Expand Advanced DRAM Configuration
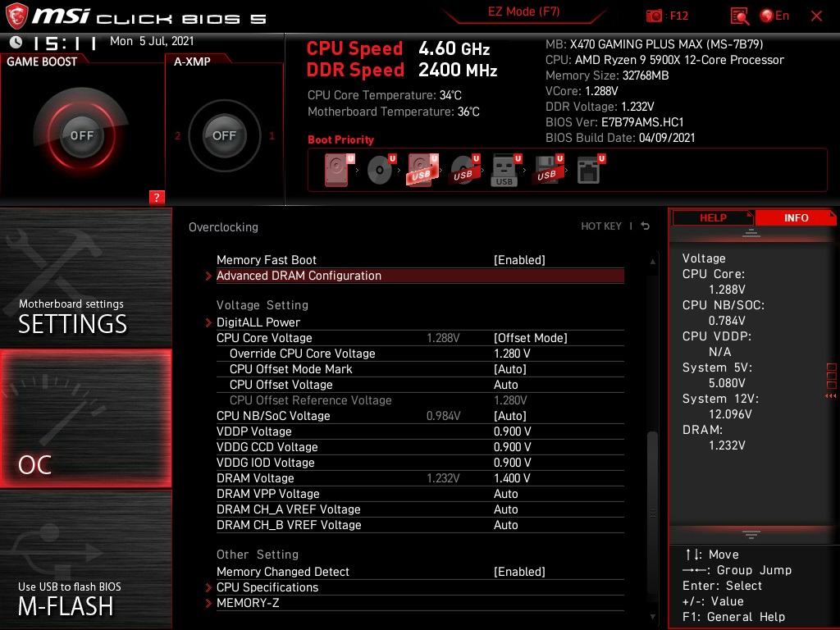 [420, 276]
